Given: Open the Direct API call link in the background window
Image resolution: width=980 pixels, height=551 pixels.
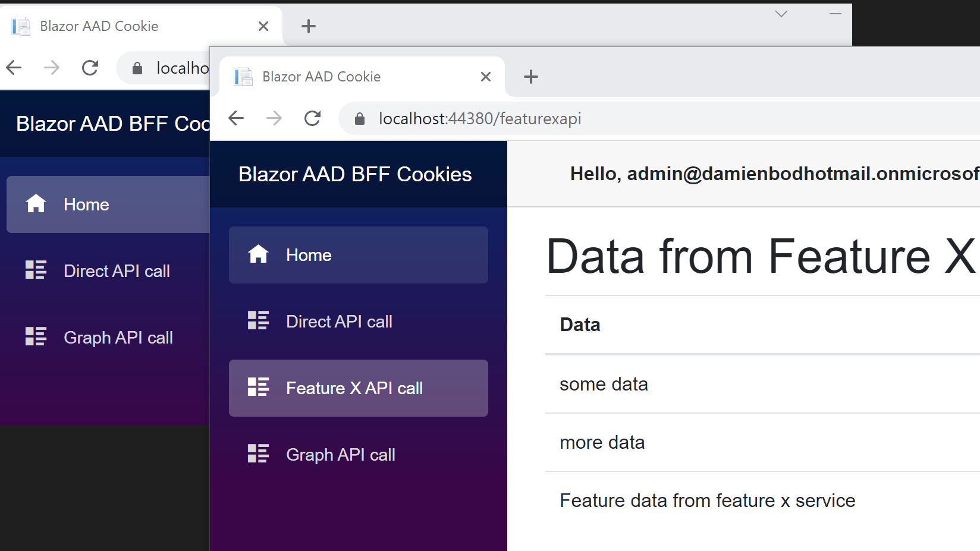Looking at the screenshot, I should pos(117,271).
